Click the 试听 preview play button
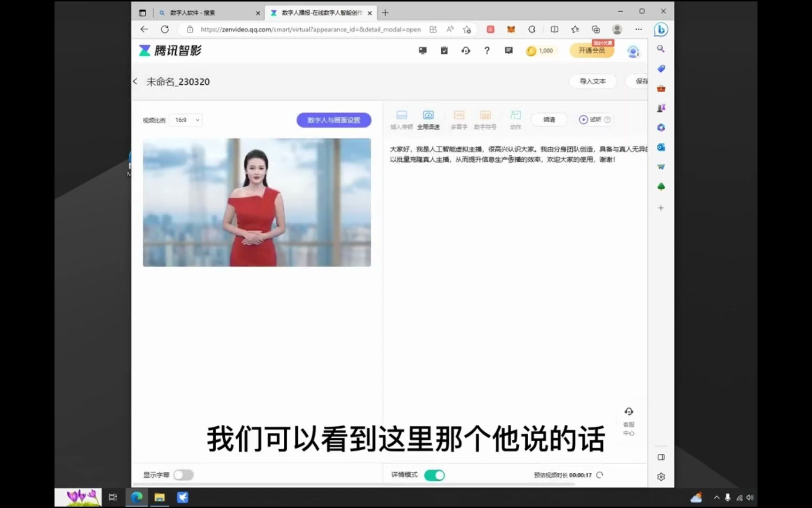Viewport: 812px width, 508px height. tap(590, 119)
